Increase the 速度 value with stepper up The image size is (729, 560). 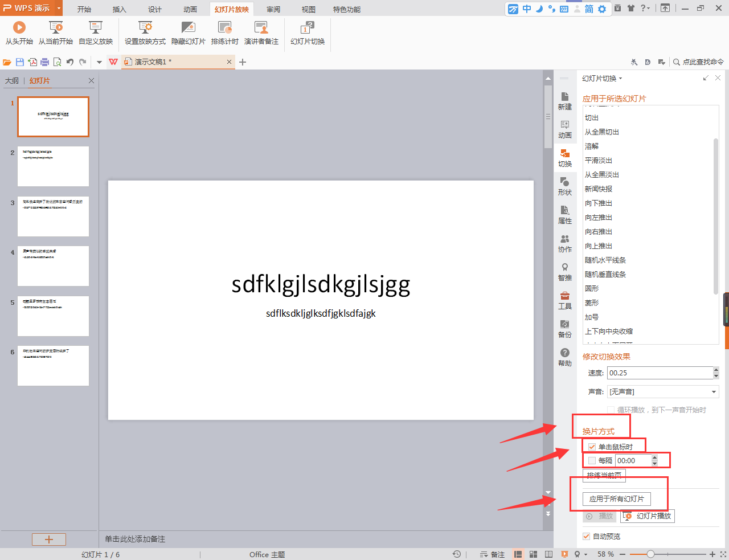point(716,370)
